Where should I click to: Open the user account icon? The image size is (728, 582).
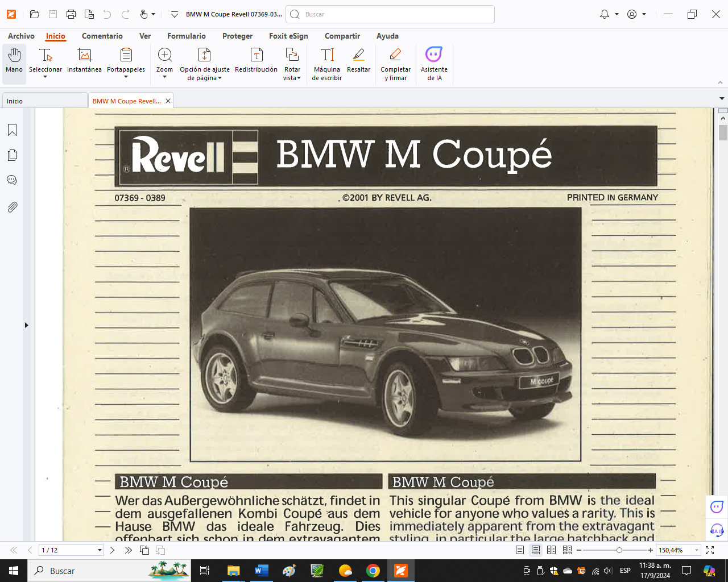[x=632, y=14]
